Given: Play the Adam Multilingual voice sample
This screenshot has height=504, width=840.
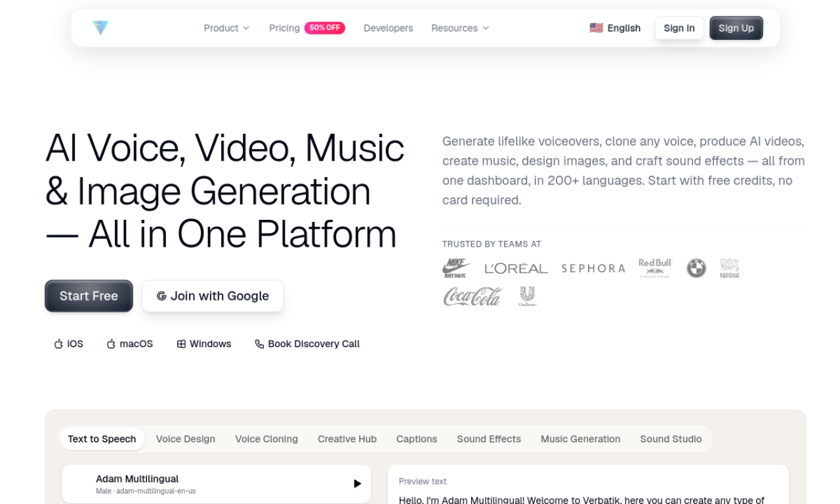Looking at the screenshot, I should (x=357, y=484).
